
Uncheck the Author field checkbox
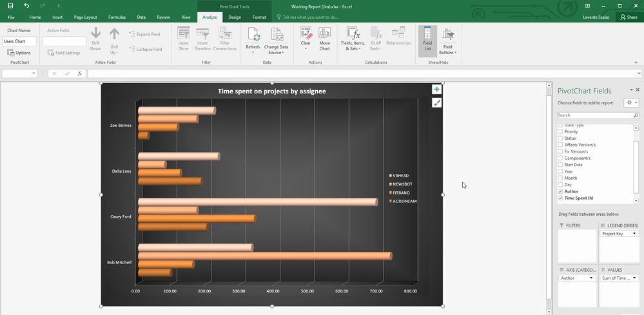click(x=560, y=191)
